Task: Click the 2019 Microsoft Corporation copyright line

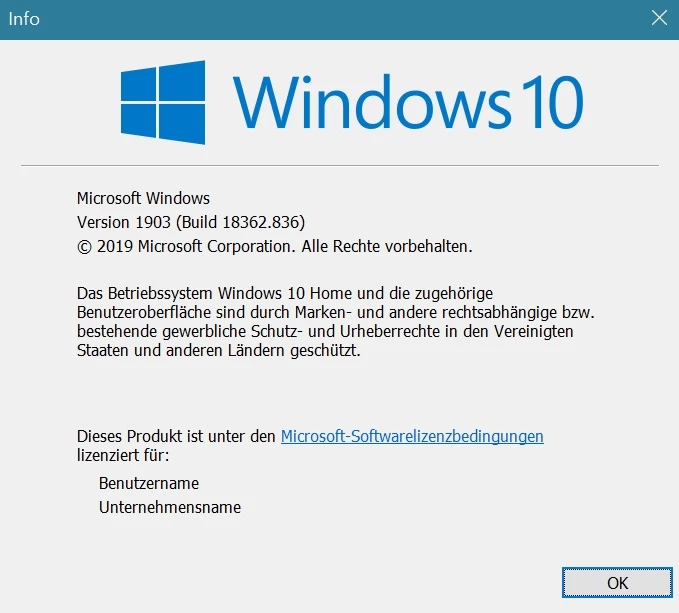Action: click(x=275, y=246)
